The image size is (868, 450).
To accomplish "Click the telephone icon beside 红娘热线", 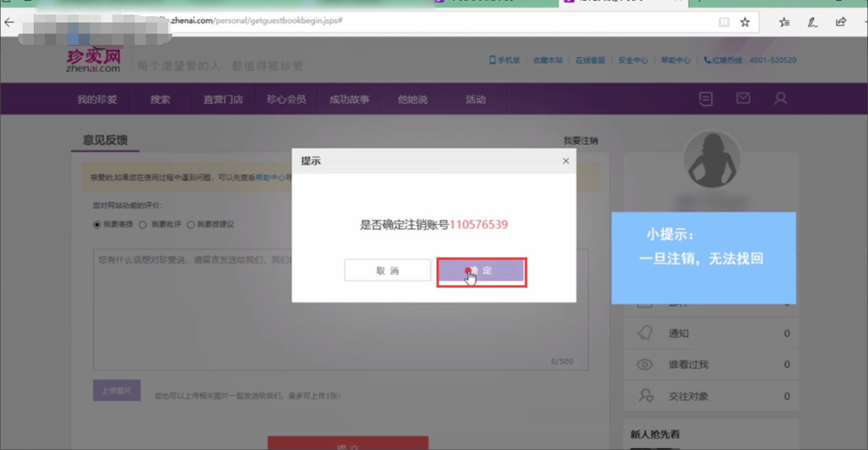I will [706, 60].
